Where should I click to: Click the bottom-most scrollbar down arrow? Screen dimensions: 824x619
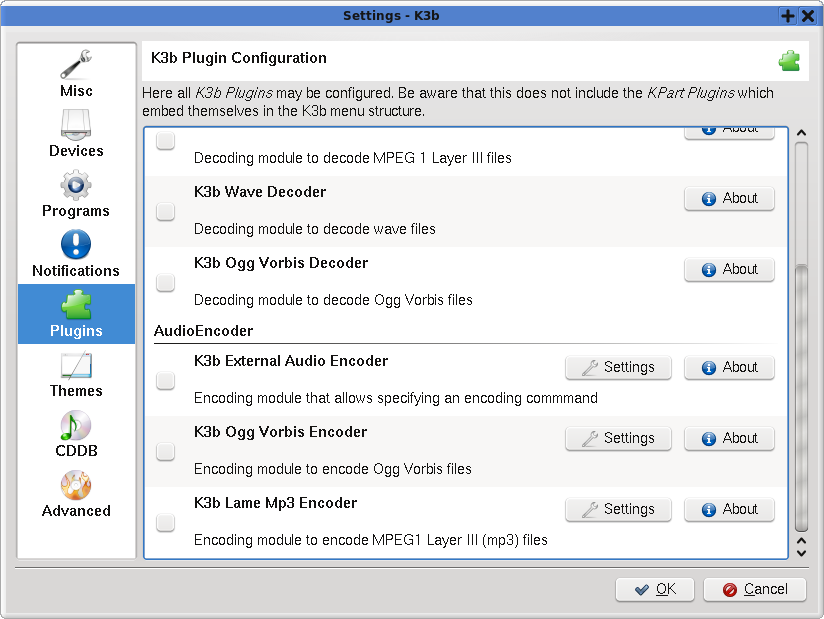(801, 553)
